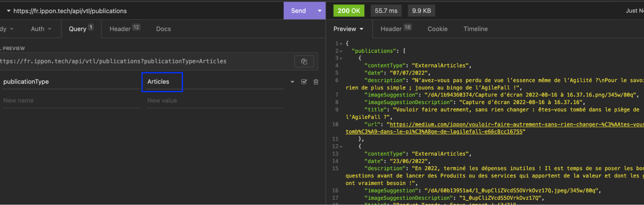This screenshot has width=644, height=205.
Task: Expand the Preview mode dropdown
Action: point(348,29)
